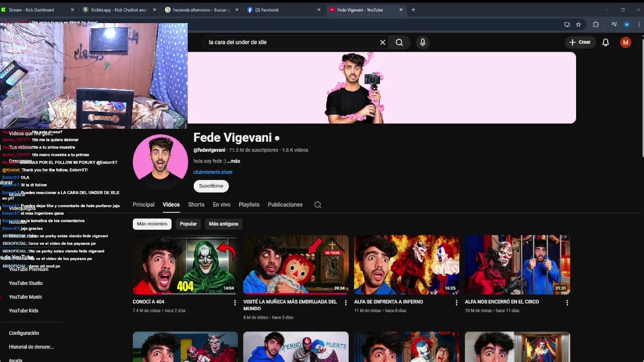
Task: Select the 'Más antiguos' filter chip
Action: click(x=223, y=224)
